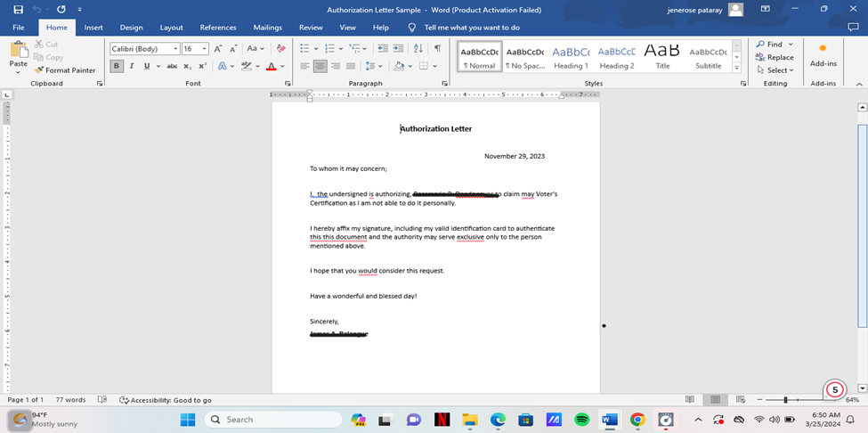The height and width of the screenshot is (433, 868).
Task: Apply superscript formatting
Action: (203, 66)
